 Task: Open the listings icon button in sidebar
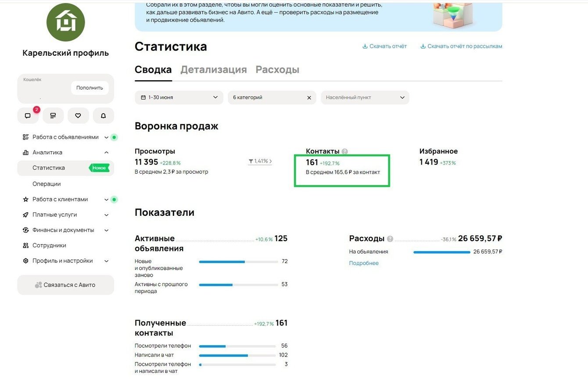(53, 116)
